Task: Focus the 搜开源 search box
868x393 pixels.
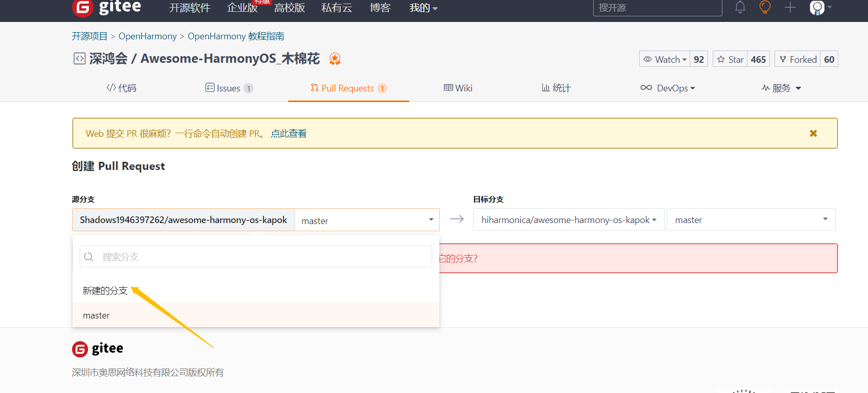Action: [658, 8]
